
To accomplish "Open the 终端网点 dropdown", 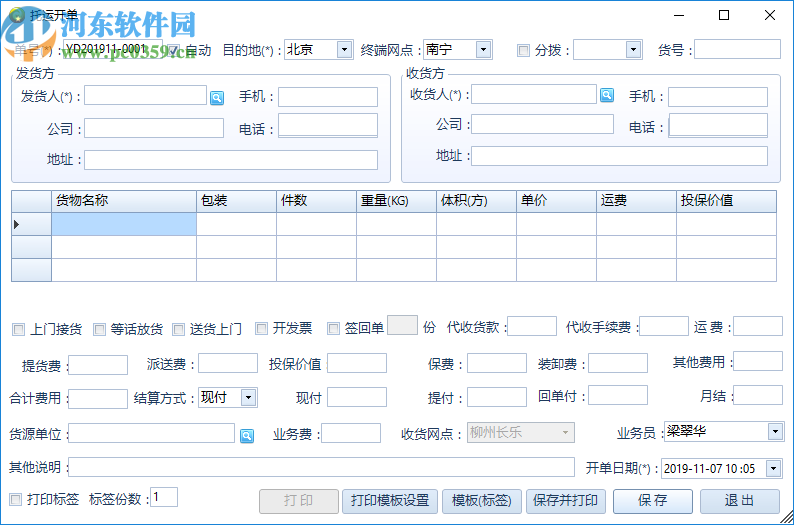I will coord(484,50).
